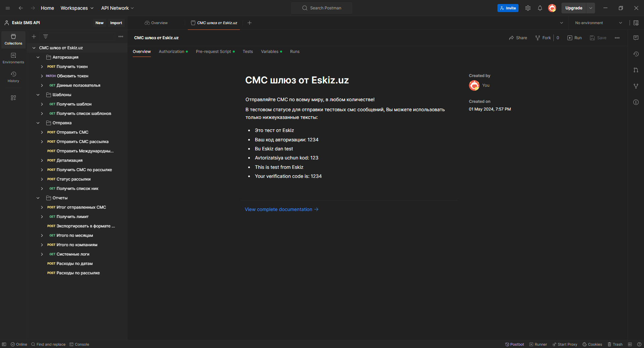This screenshot has height=348, width=644.
Task: Open the notifications bell
Action: click(x=540, y=8)
